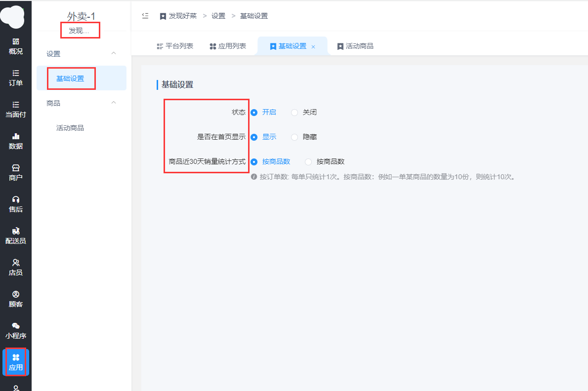Open the 订单 orders sidebar item
The height and width of the screenshot is (391, 588).
point(16,78)
